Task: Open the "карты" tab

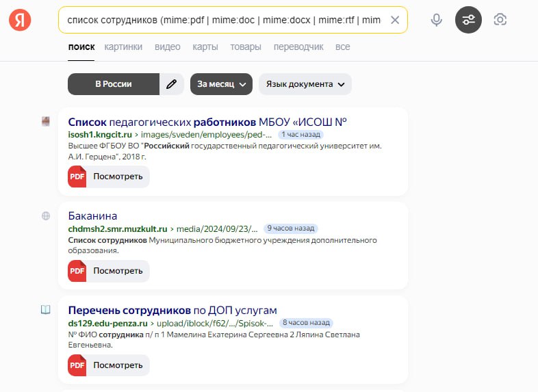Action: coord(205,47)
